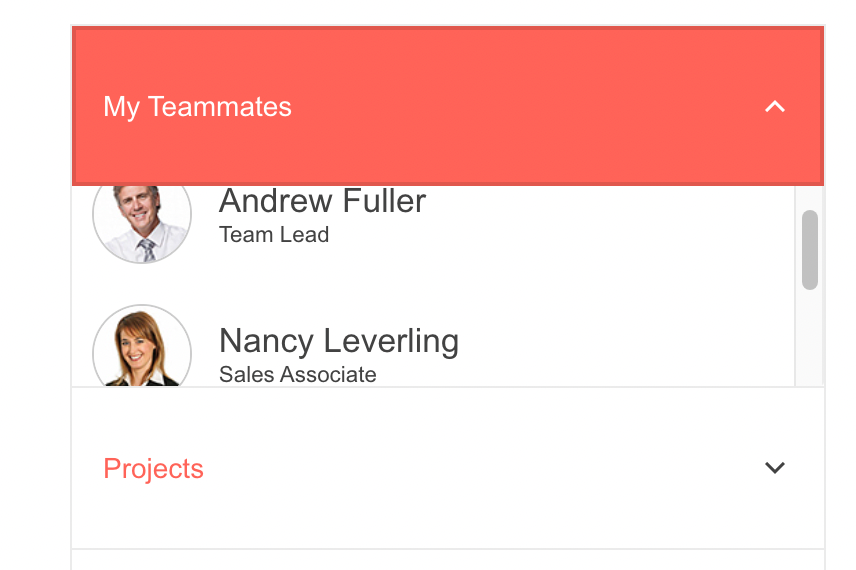The image size is (856, 570).
Task: Open the Projects panel by its label
Action: [153, 468]
